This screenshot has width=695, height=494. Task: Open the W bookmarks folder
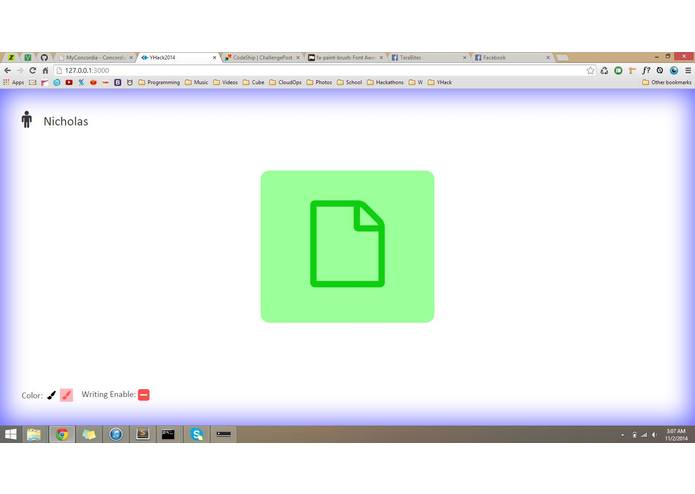[x=416, y=82]
